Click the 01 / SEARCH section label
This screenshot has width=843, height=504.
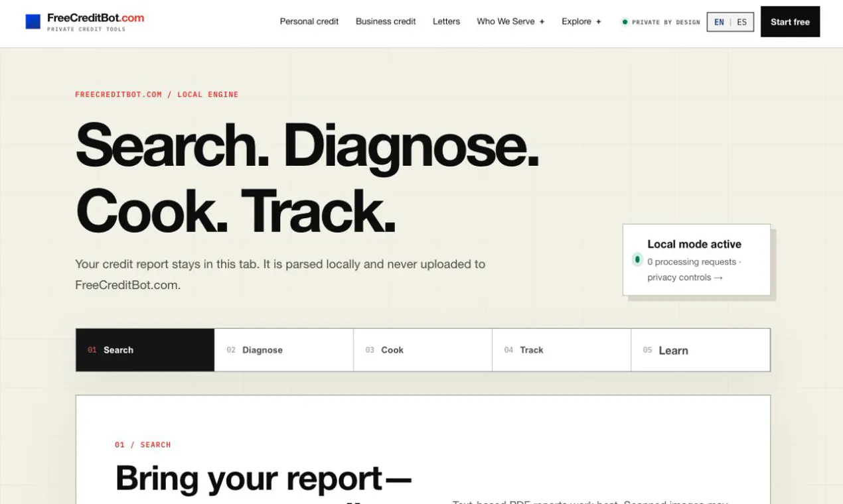click(x=143, y=445)
